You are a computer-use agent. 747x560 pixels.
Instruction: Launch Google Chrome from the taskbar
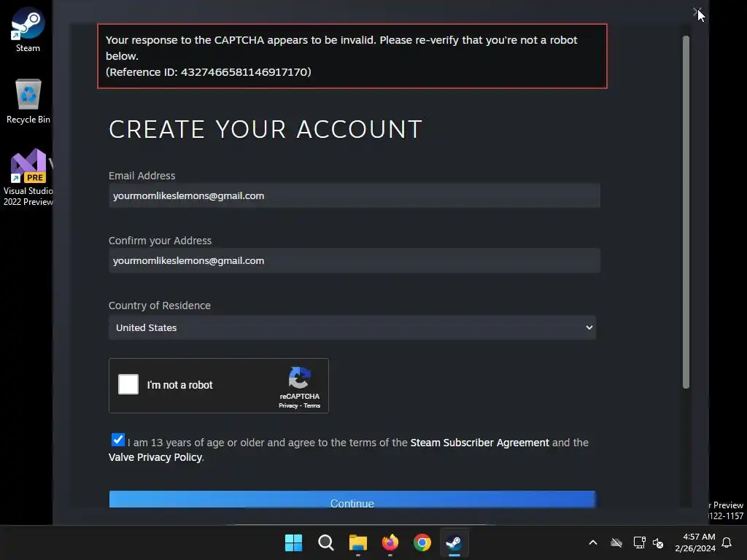(x=422, y=542)
